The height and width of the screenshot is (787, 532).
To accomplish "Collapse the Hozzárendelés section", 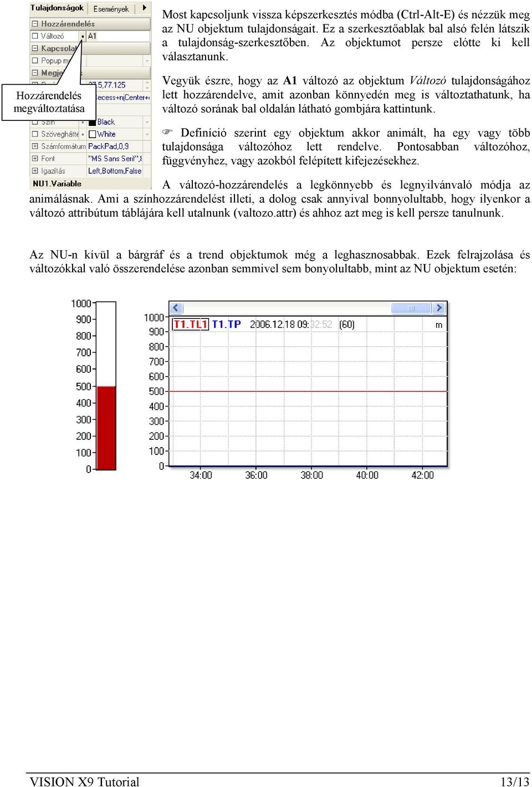I will [x=35, y=24].
